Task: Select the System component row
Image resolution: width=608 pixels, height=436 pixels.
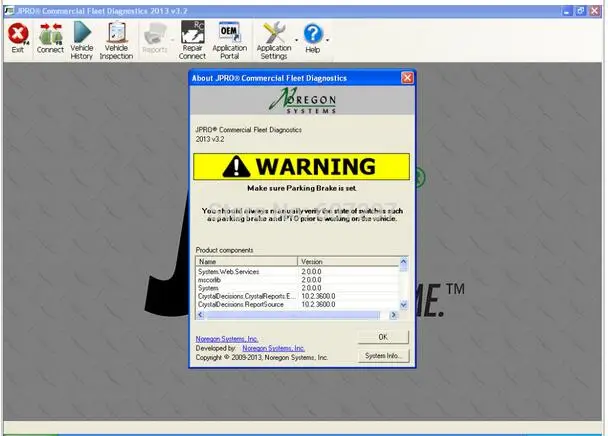Action: [297, 288]
